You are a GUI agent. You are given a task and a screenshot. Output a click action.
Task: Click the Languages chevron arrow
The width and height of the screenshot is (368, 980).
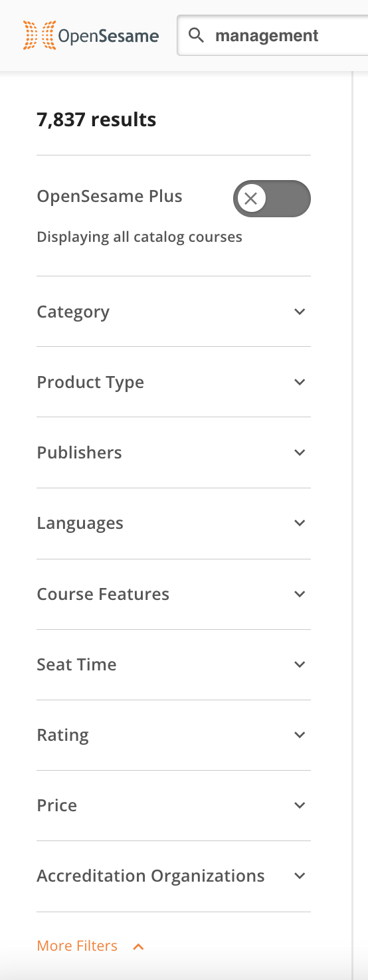[300, 523]
